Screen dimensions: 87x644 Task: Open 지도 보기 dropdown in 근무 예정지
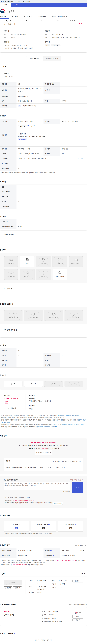(x=81, y=159)
